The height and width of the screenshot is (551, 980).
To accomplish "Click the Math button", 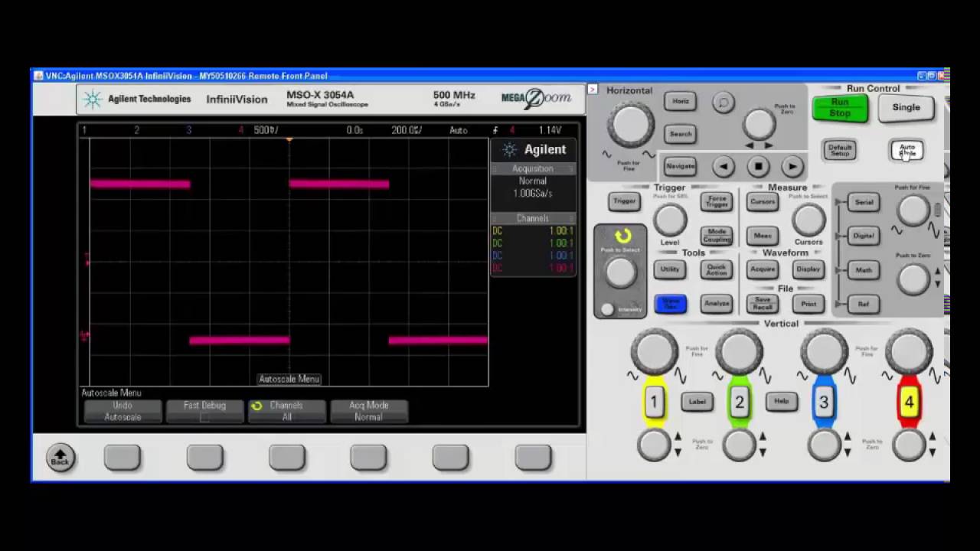I will pyautogui.click(x=864, y=269).
